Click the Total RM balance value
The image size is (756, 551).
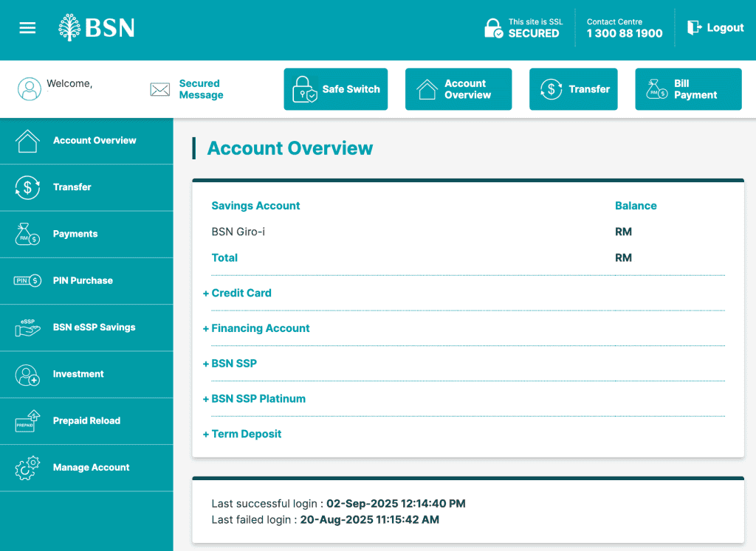pos(623,257)
